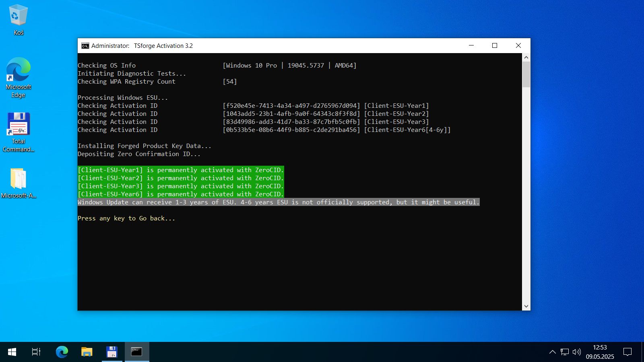This screenshot has height=362, width=644.
Task: Open the console system menu icon in the title bar
Action: (85, 46)
